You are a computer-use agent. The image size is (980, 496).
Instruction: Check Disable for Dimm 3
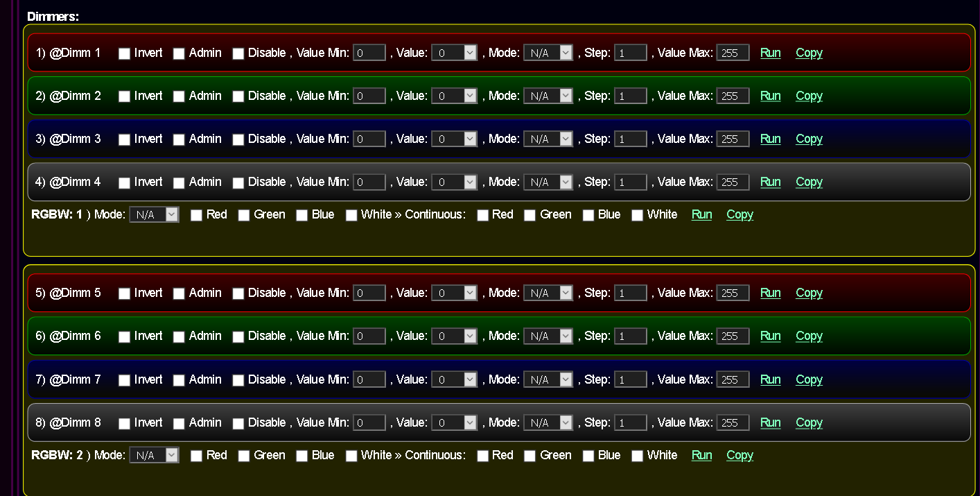click(x=238, y=139)
